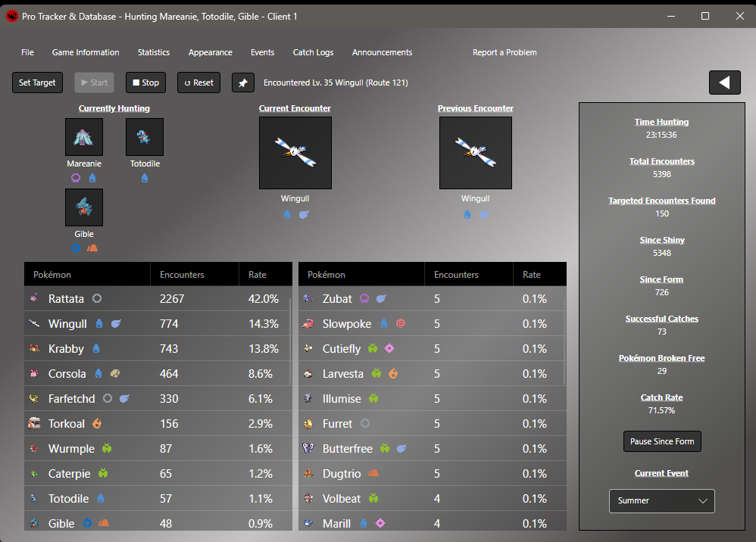This screenshot has height=542, width=756.
Task: Click the psychic type icon beside Slowpoke
Action: click(401, 323)
